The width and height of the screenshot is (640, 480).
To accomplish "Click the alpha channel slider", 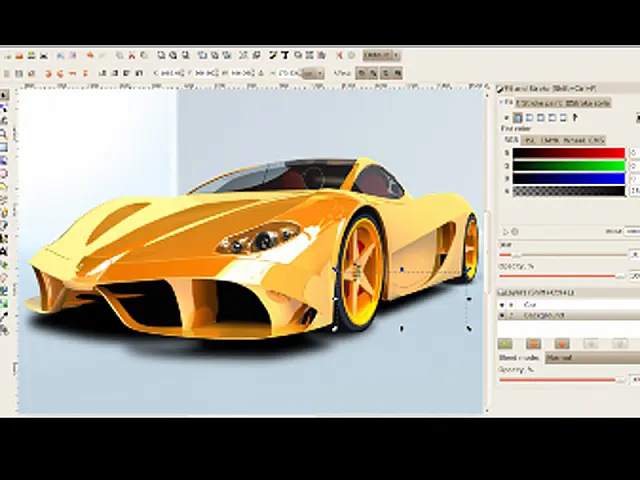I will [569, 191].
